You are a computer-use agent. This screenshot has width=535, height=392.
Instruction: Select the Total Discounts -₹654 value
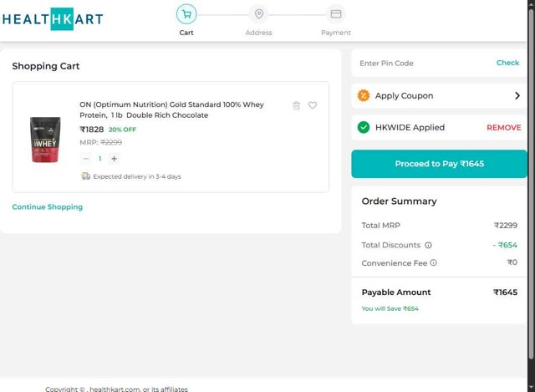(505, 245)
